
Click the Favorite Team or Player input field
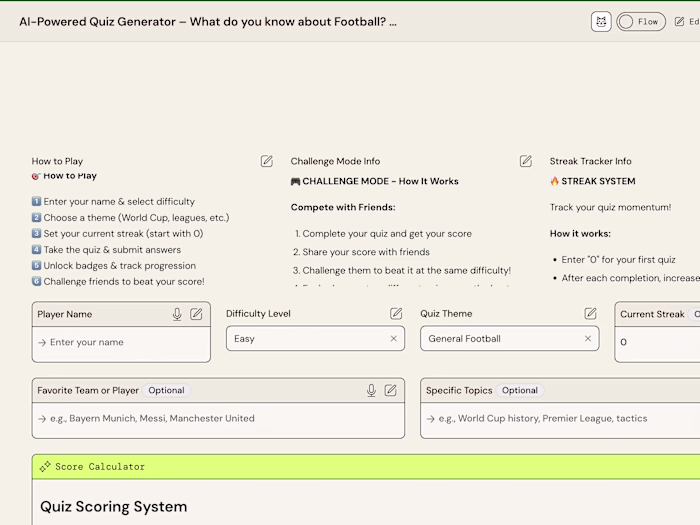[x=218, y=419]
